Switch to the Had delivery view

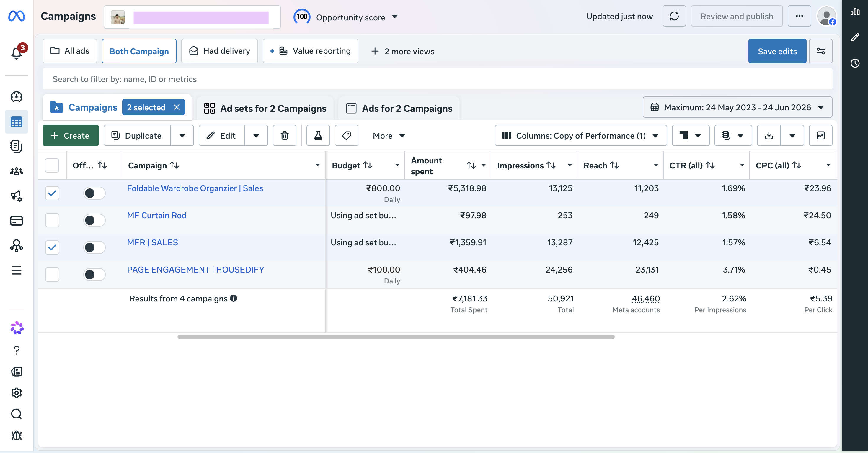tap(219, 51)
